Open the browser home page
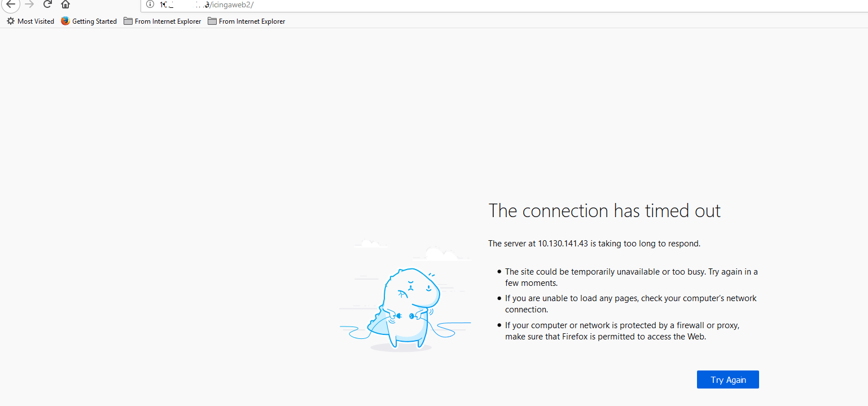This screenshot has height=406, width=868. [65, 5]
